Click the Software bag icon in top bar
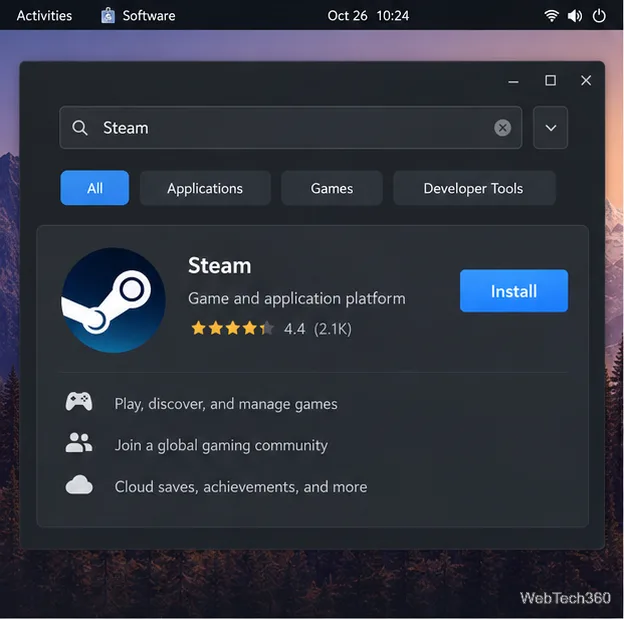The height and width of the screenshot is (619, 624). pos(108,16)
